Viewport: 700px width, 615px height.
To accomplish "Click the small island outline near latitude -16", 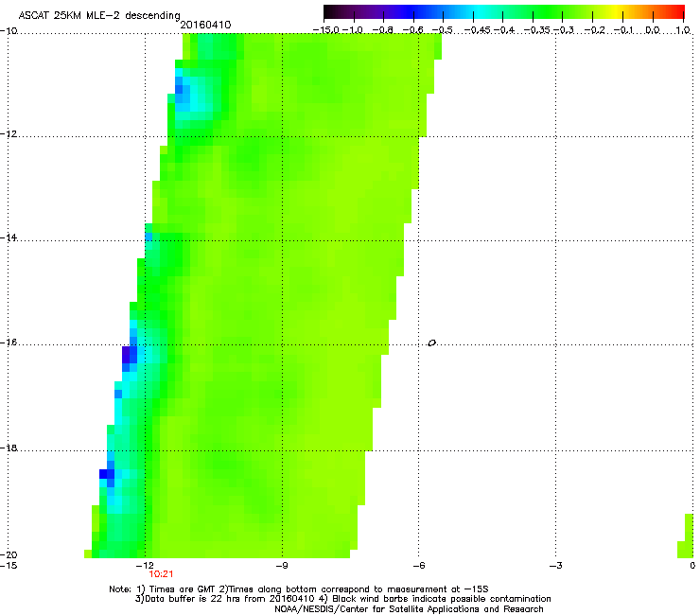I will click(x=431, y=343).
